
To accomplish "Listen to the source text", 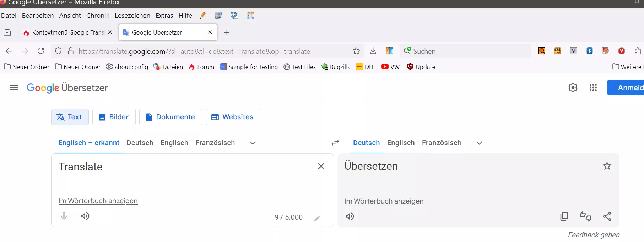I will click(85, 216).
